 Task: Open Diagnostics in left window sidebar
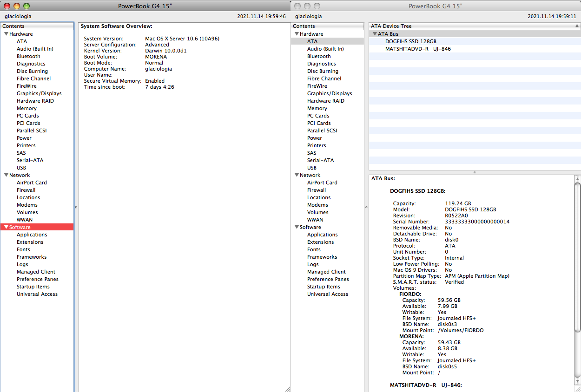31,64
